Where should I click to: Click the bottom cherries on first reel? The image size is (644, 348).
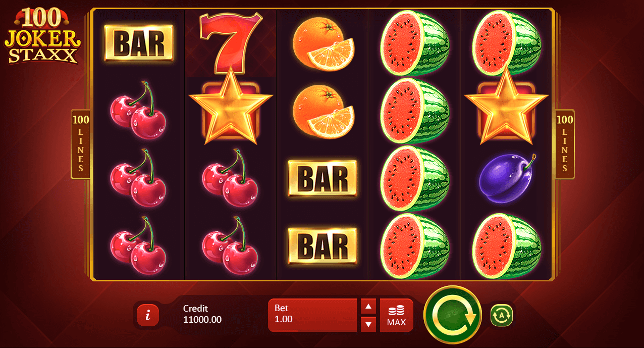[x=137, y=246]
